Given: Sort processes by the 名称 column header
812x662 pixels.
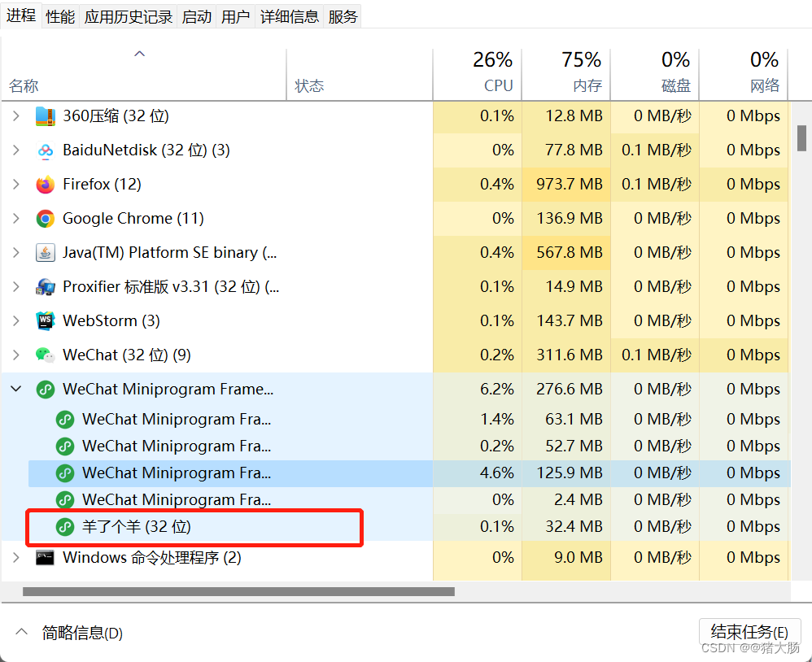Looking at the screenshot, I should (144, 75).
